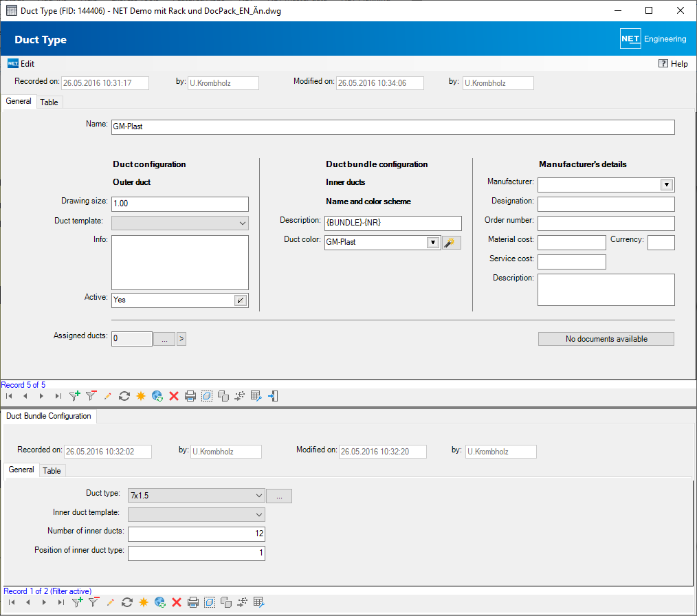Screen dimensions: 697x616
Task: Expand the Manufacturer dropdown list
Action: pos(665,185)
